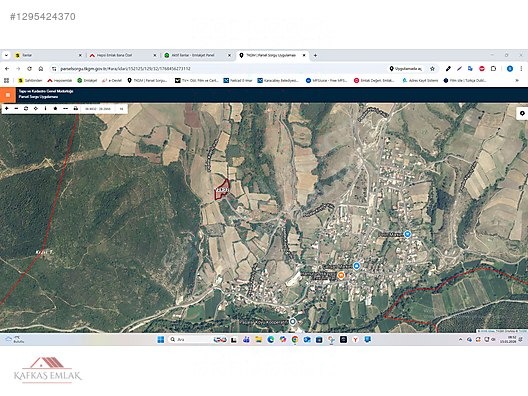Image resolution: width=528 pixels, height=396 pixels.
Task: Click the map layer button at top right
Action: click(522, 113)
